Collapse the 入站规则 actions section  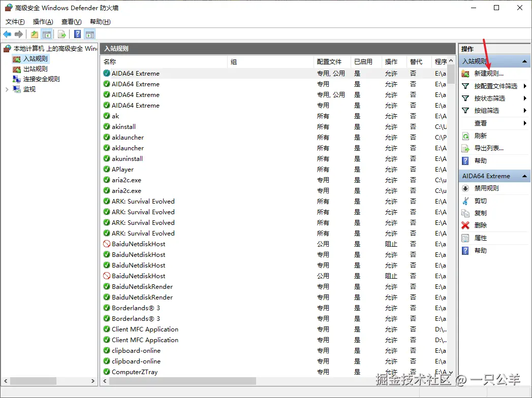524,61
